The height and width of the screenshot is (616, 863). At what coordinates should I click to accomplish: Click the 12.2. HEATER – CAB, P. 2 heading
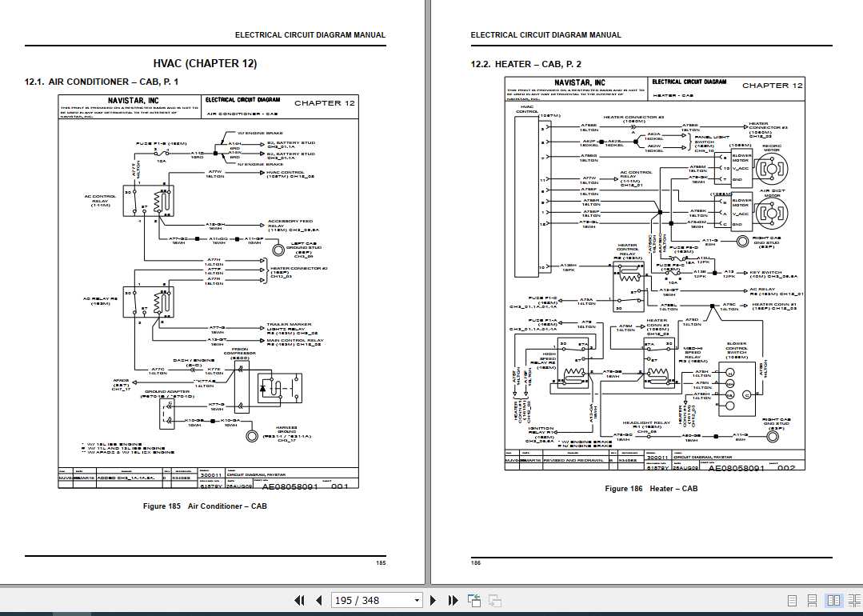525,65
